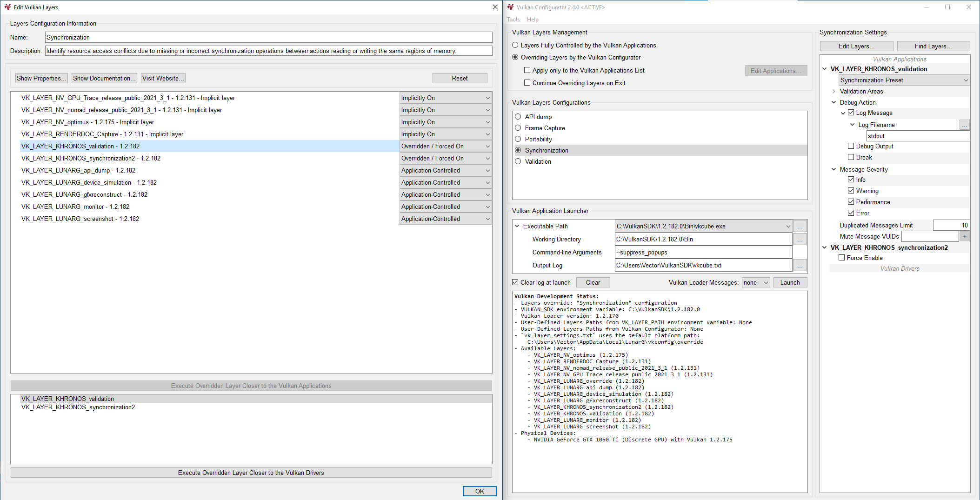Expand the Validation Areas tree item

(833, 91)
